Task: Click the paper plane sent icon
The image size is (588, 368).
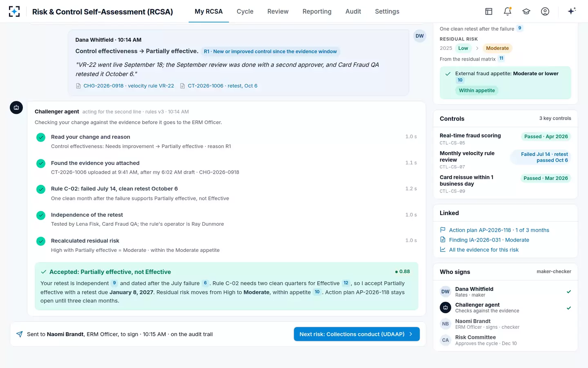Action: (19, 334)
